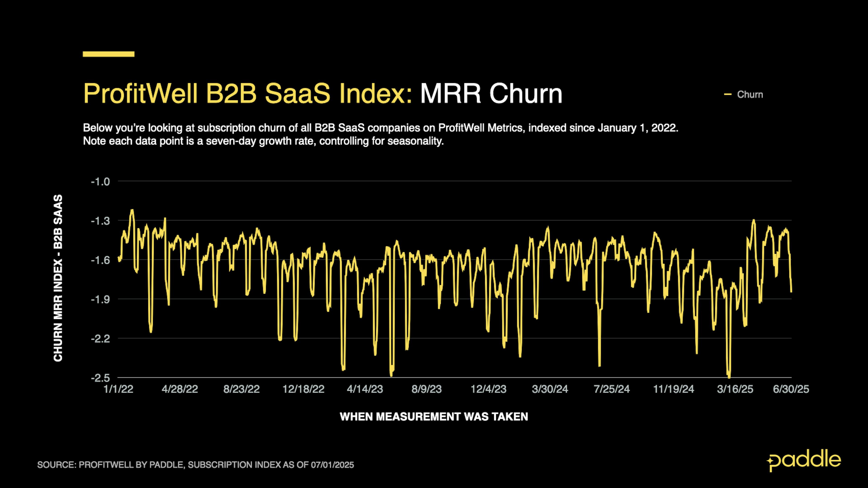The width and height of the screenshot is (868, 488).
Task: Select the -1.0 y-axis label
Action: click(100, 181)
